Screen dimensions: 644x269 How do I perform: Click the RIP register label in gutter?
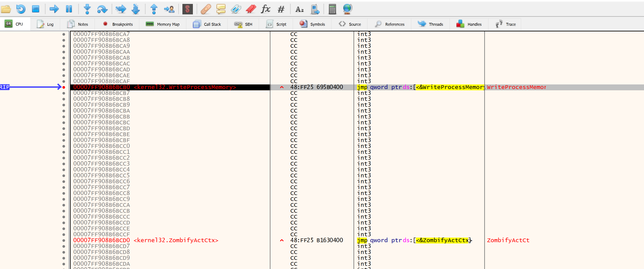tap(5, 87)
